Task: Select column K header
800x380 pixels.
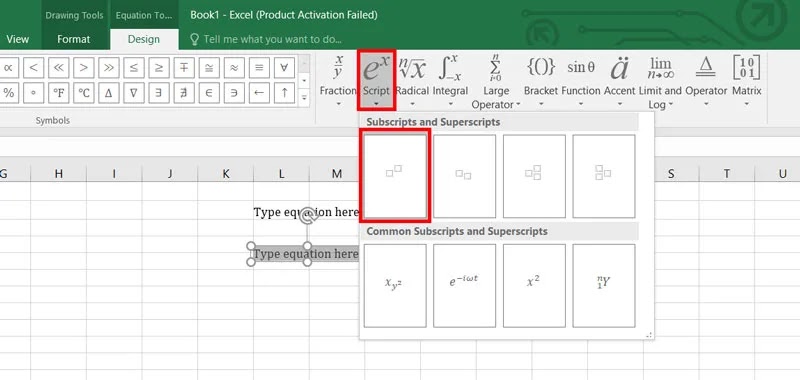Action: pos(226,174)
